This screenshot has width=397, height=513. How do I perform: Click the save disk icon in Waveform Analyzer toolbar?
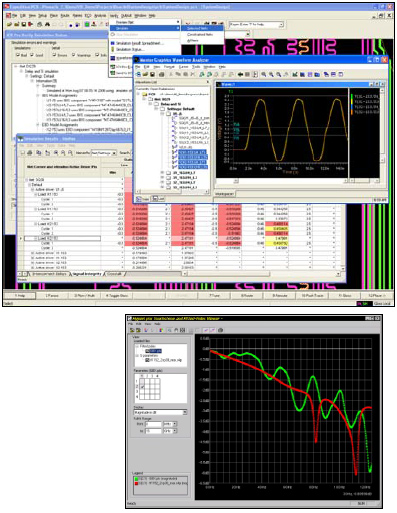click(x=152, y=75)
